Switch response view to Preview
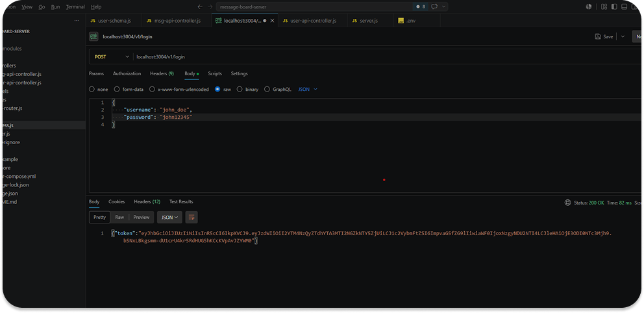The width and height of the screenshot is (644, 313). point(142,218)
